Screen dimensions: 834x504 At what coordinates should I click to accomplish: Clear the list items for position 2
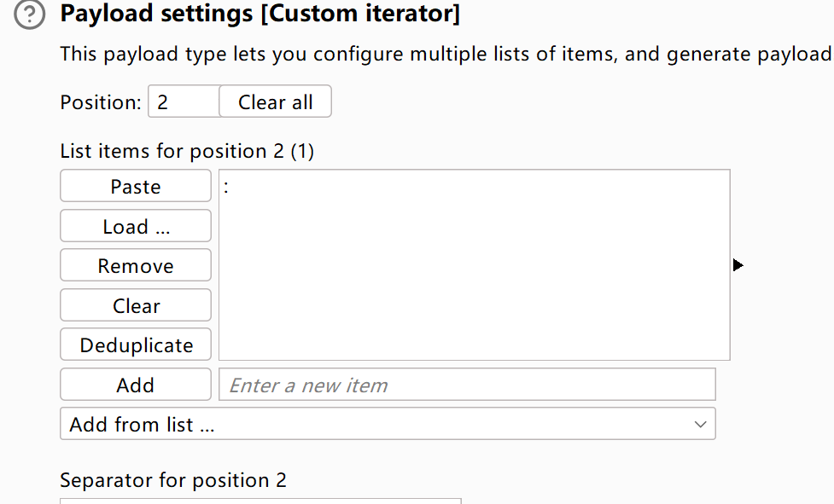click(136, 306)
